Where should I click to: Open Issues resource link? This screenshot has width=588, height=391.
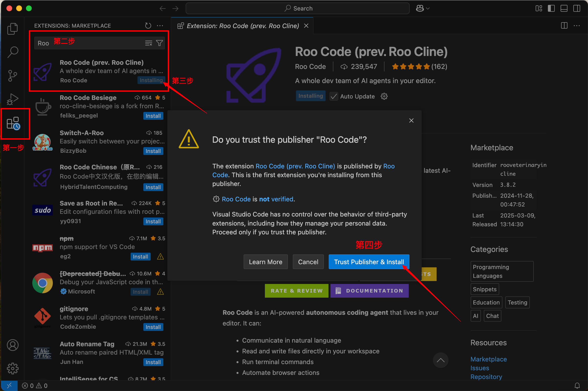(479, 368)
